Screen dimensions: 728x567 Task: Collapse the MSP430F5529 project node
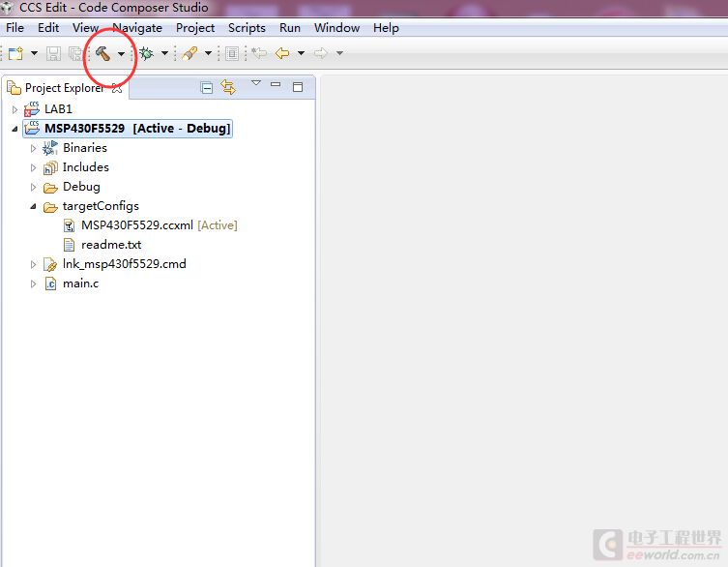click(15, 129)
